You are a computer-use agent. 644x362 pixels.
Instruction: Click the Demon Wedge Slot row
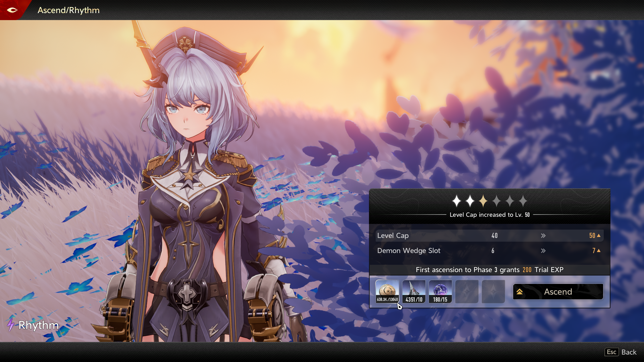(x=489, y=251)
